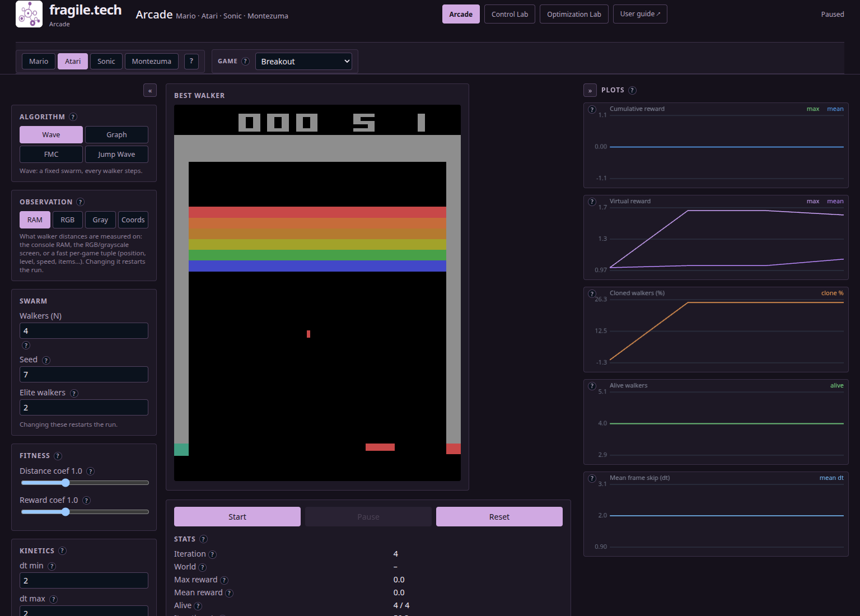Click the Breakout best walker game screen
The height and width of the screenshot is (616, 860).
(317, 293)
